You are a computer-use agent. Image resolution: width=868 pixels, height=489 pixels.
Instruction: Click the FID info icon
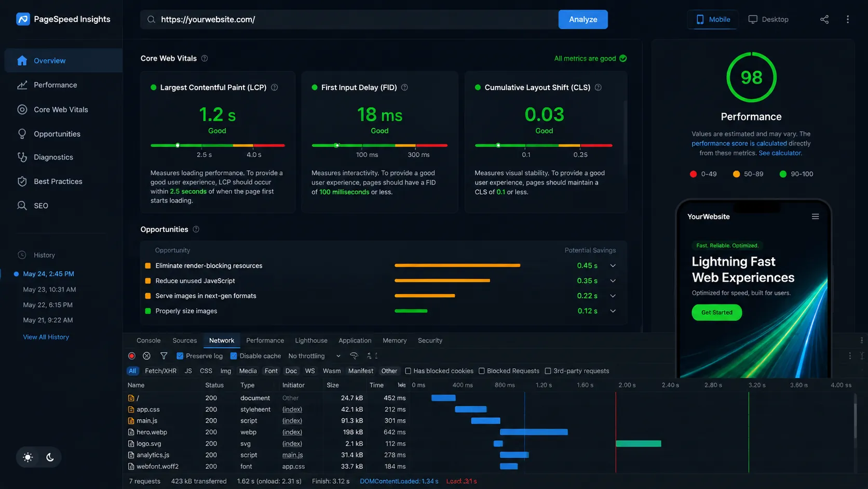point(404,87)
